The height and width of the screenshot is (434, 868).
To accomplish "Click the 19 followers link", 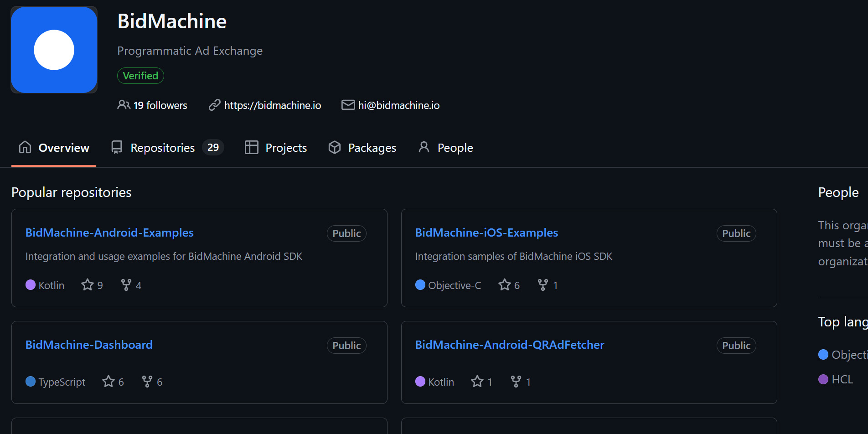I will (160, 105).
